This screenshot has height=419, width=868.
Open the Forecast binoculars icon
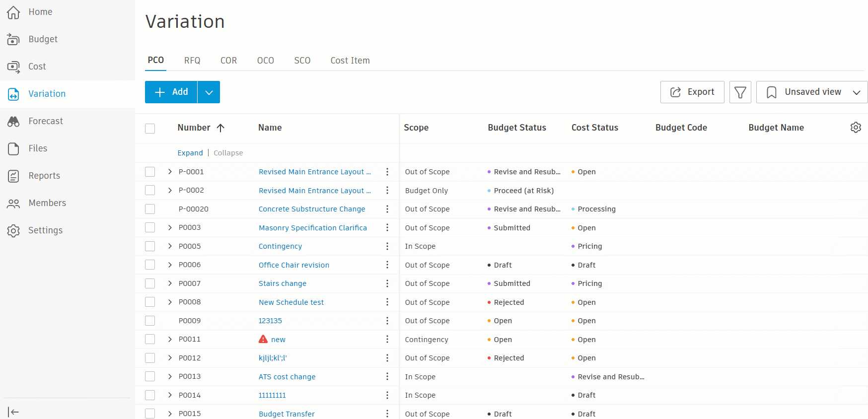point(13,121)
